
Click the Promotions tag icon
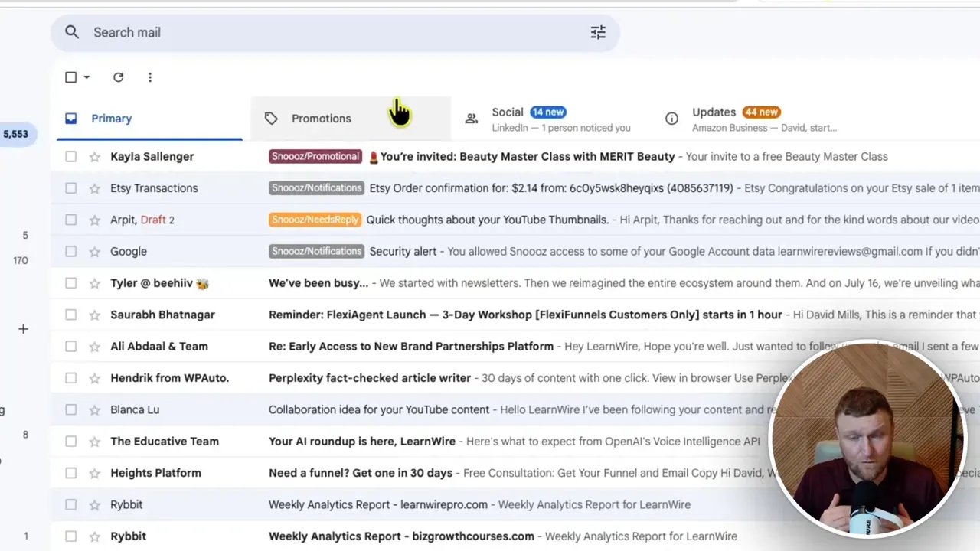pos(271,119)
